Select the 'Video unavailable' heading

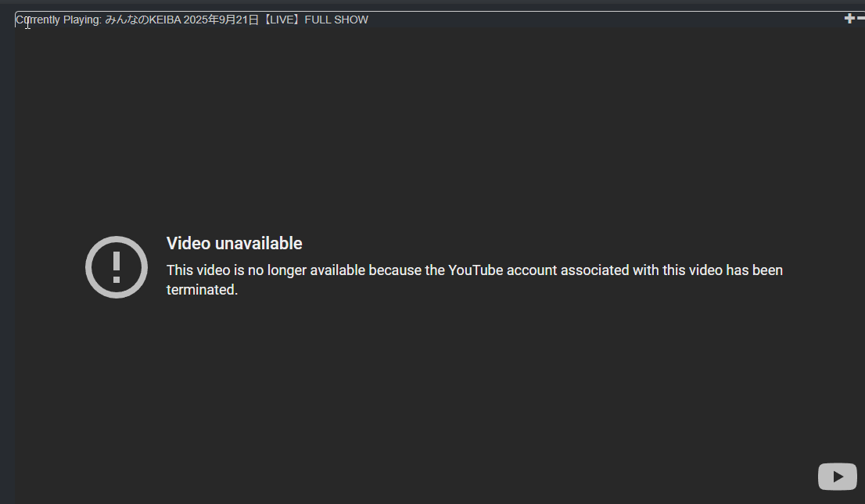pos(235,243)
